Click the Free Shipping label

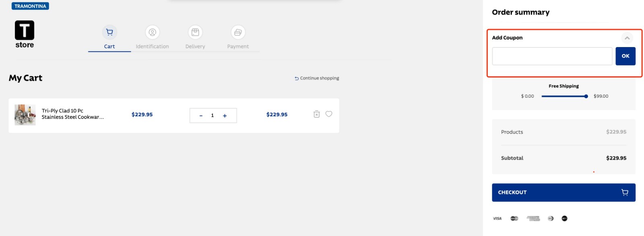coord(563,86)
